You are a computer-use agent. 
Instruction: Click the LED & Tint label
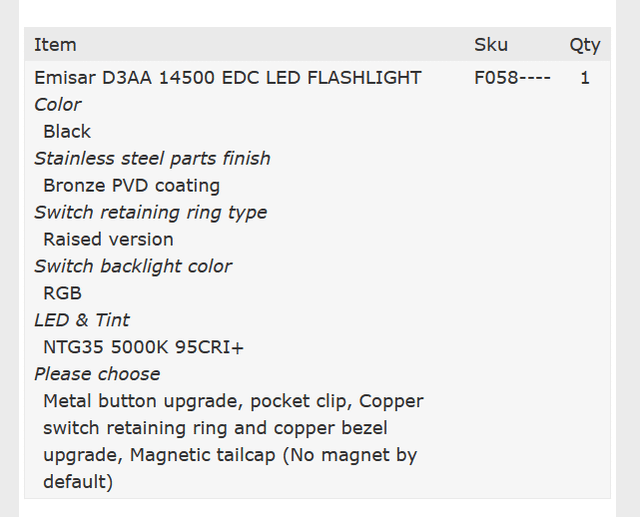pyautogui.click(x=82, y=321)
